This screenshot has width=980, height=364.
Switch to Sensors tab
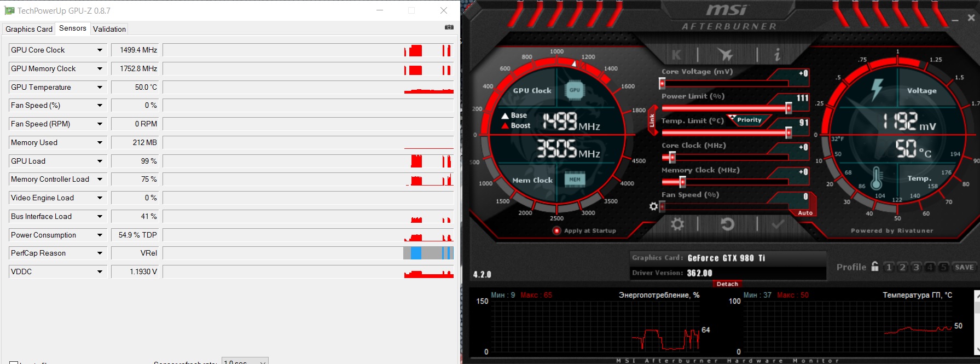pos(73,28)
